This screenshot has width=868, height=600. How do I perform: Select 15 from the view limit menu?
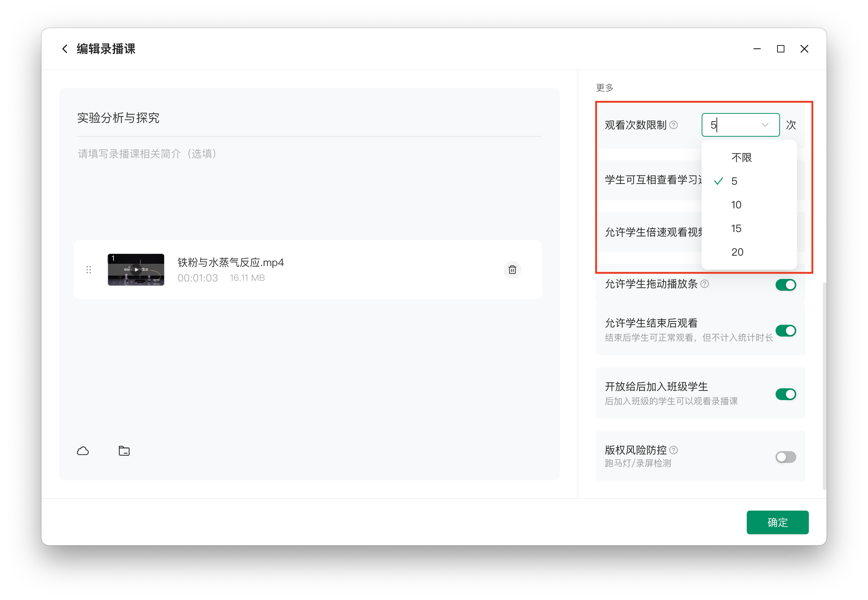pyautogui.click(x=736, y=229)
